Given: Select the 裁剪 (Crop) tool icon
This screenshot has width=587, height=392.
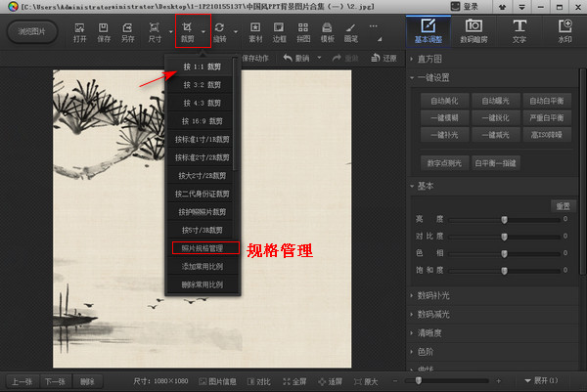Looking at the screenshot, I should [187, 32].
